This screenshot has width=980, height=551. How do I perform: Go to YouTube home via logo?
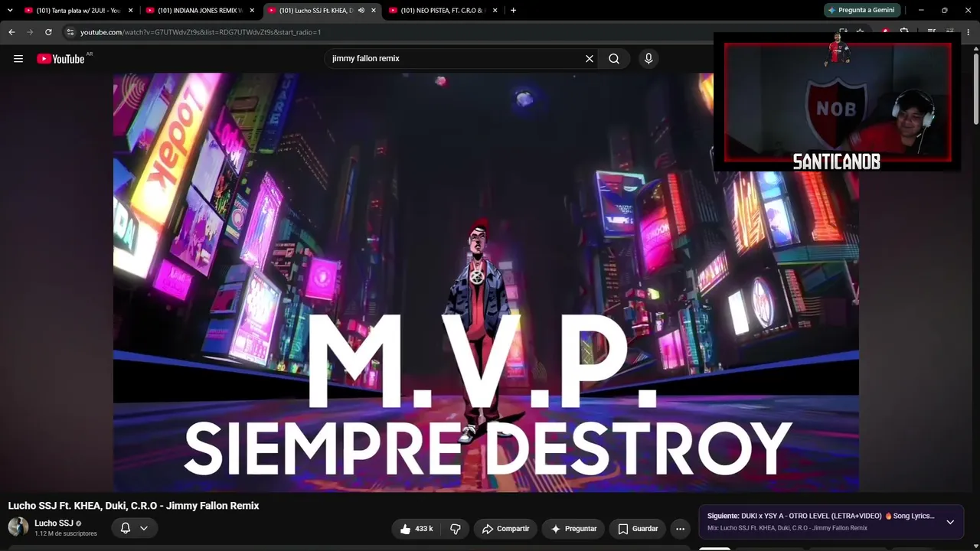coord(60,59)
